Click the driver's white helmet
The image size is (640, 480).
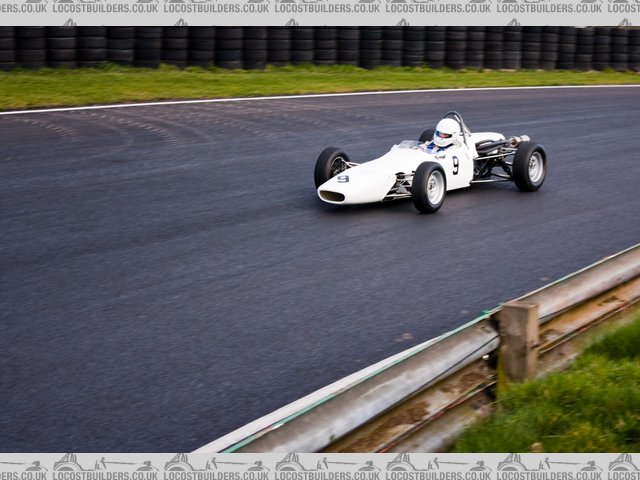(x=445, y=132)
